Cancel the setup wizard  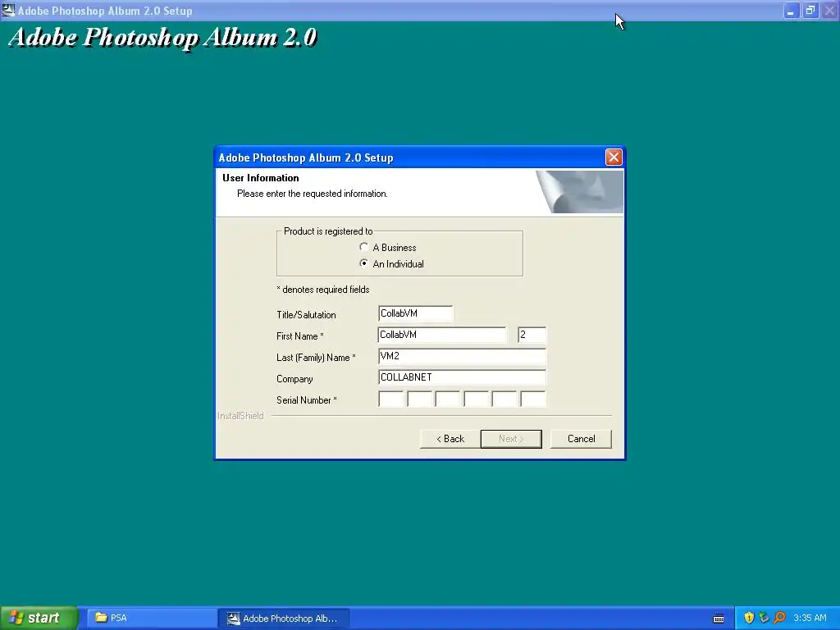click(x=581, y=439)
